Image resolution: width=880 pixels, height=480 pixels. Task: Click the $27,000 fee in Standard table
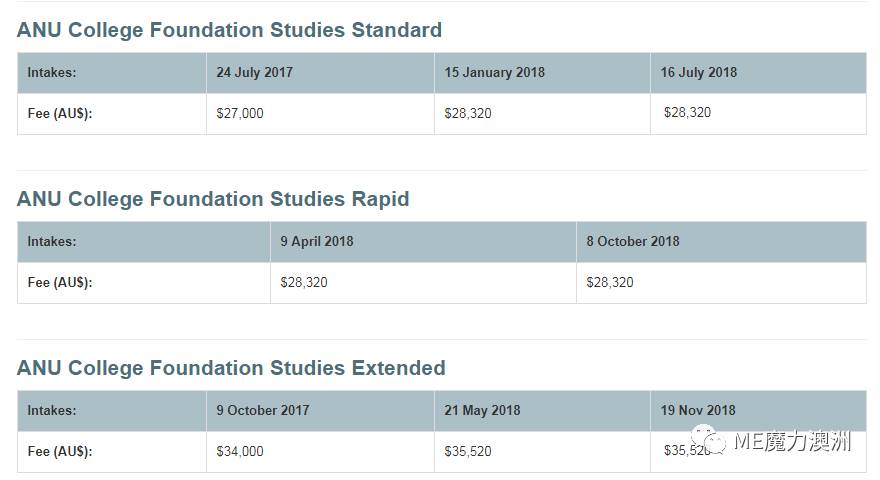click(240, 113)
